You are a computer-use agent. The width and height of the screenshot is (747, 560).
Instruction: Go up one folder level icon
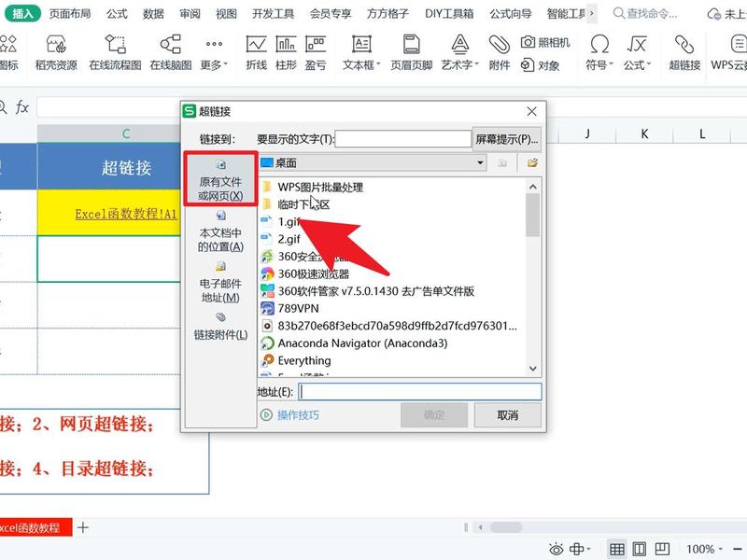click(x=502, y=162)
